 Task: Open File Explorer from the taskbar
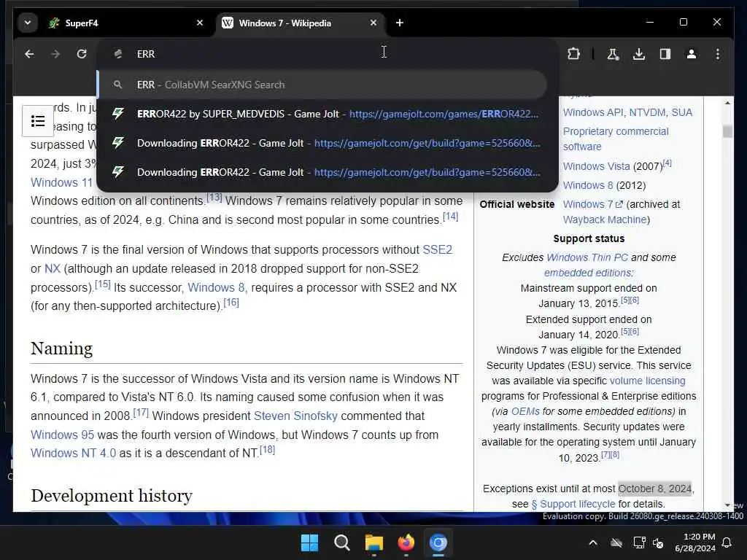click(x=374, y=542)
